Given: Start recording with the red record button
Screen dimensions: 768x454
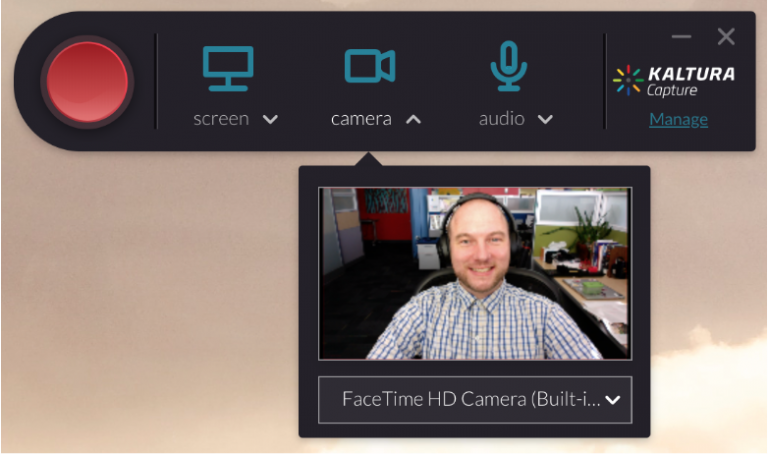Looking at the screenshot, I should pyautogui.click(x=87, y=81).
